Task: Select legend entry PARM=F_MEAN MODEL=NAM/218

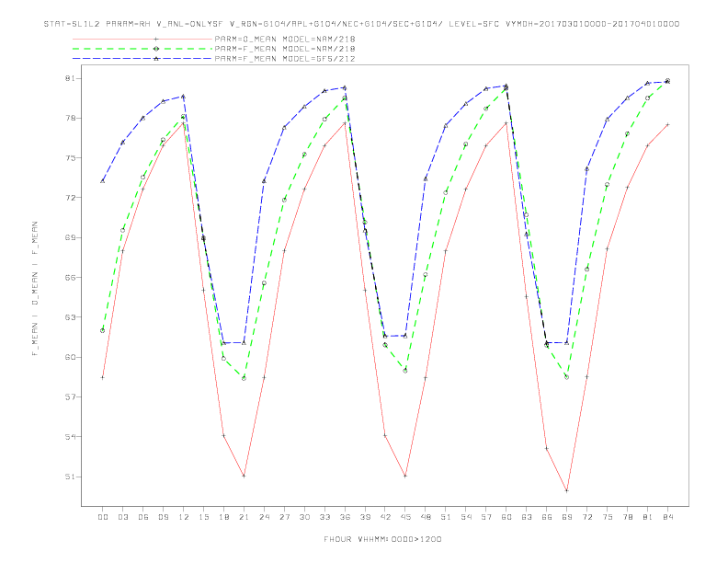Action: tap(285, 49)
